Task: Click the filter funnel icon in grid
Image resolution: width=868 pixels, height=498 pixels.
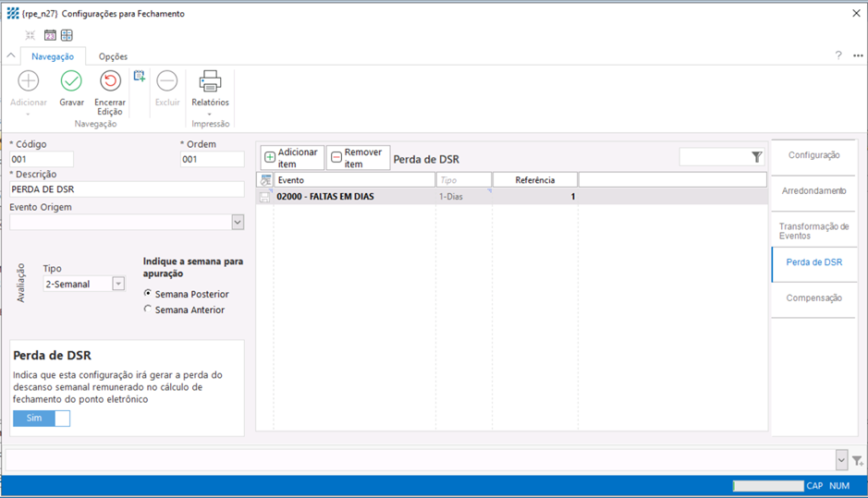Action: [x=756, y=158]
